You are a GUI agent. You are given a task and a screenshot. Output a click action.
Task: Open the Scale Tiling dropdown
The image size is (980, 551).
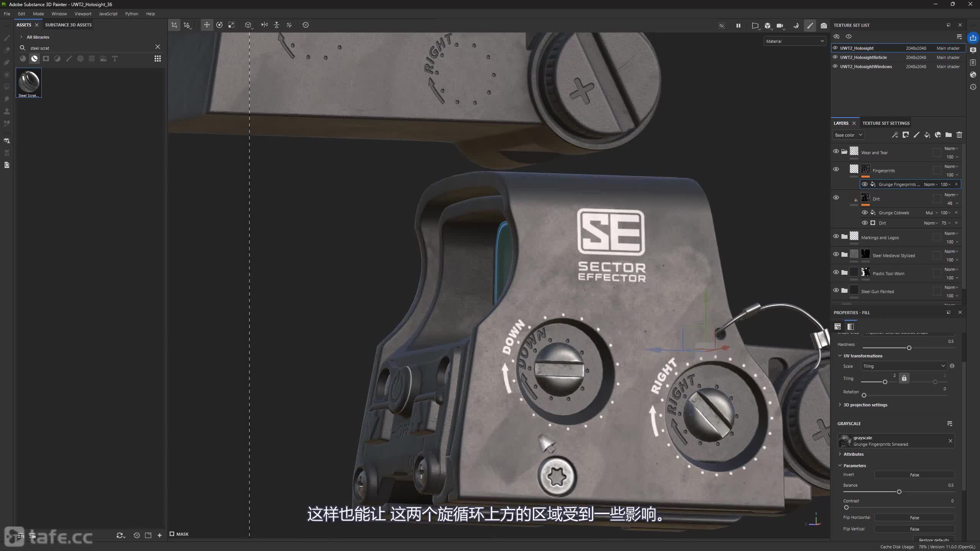(904, 366)
